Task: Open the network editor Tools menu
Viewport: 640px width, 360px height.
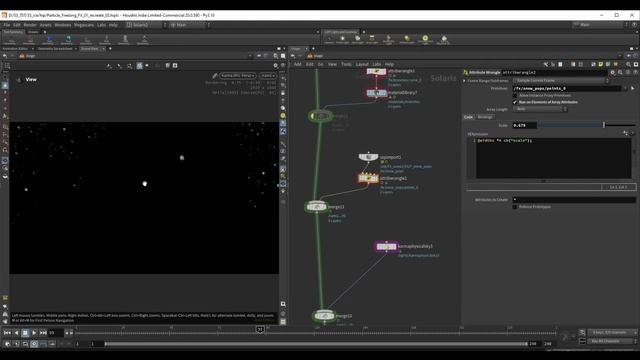Action: pos(346,64)
